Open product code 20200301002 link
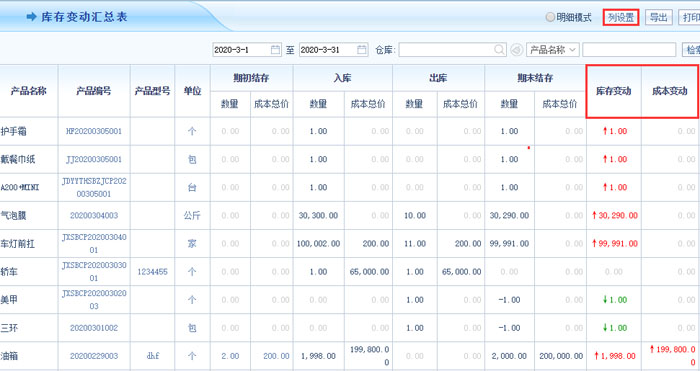700x371 pixels. 94,328
